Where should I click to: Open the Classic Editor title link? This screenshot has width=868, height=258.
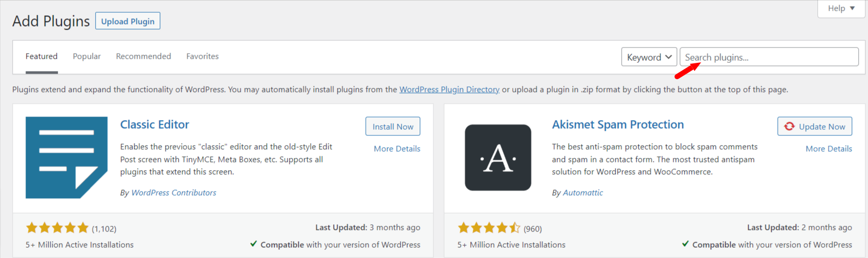(x=155, y=125)
